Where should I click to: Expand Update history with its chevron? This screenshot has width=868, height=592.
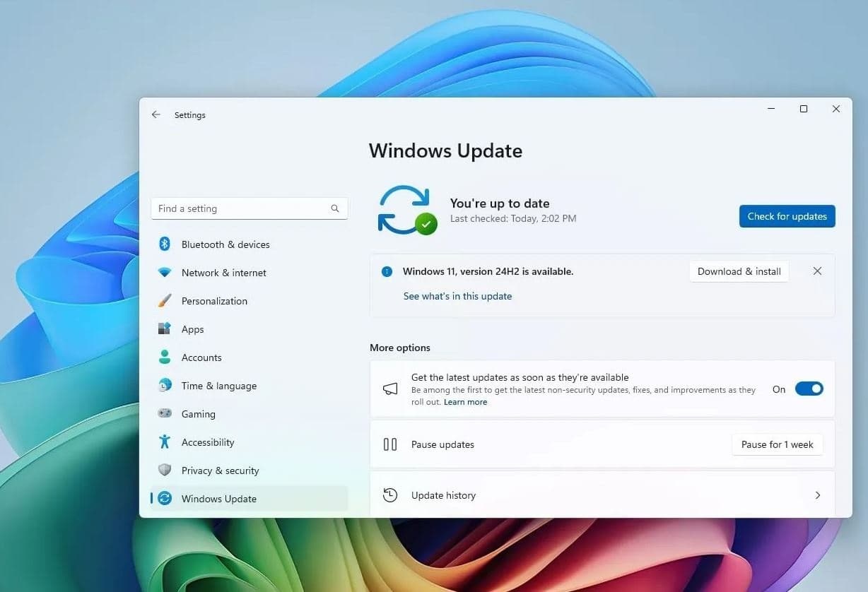pyautogui.click(x=818, y=495)
